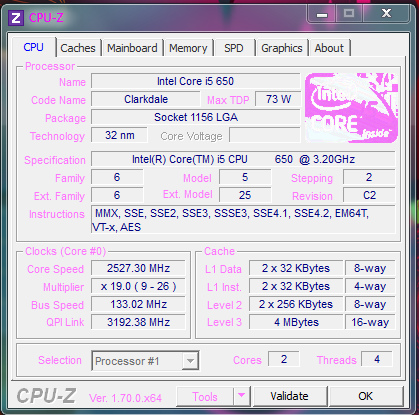Viewport: 419px width, 415px height.
Task: Go to the SPD tab
Action: (234, 48)
